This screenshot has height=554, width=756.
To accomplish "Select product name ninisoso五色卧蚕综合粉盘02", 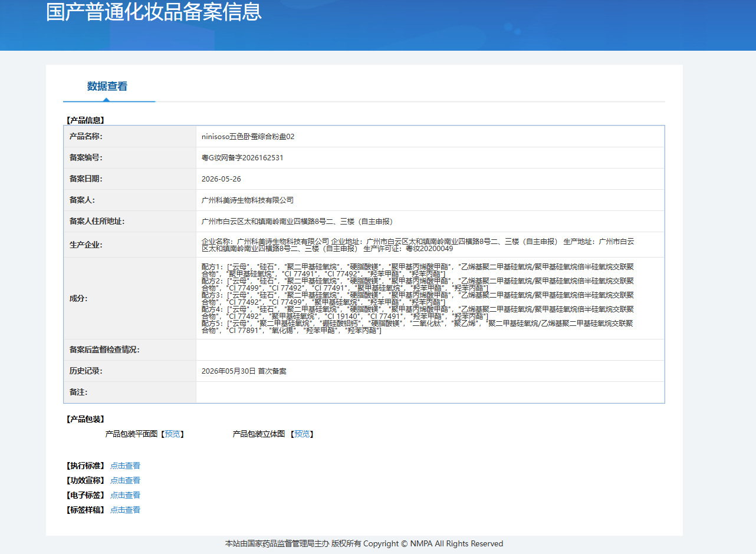I will [x=248, y=136].
